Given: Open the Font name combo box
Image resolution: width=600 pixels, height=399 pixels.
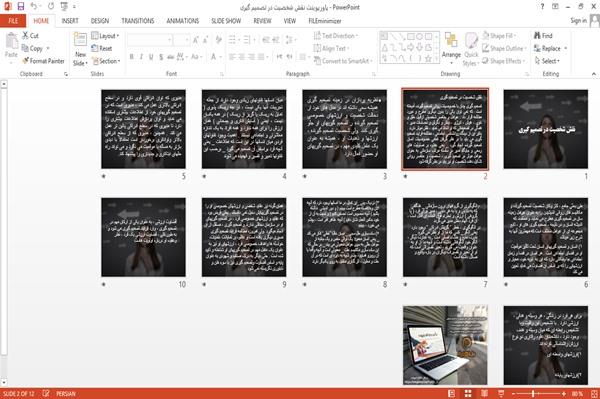Looking at the screenshot, I should 150,40.
